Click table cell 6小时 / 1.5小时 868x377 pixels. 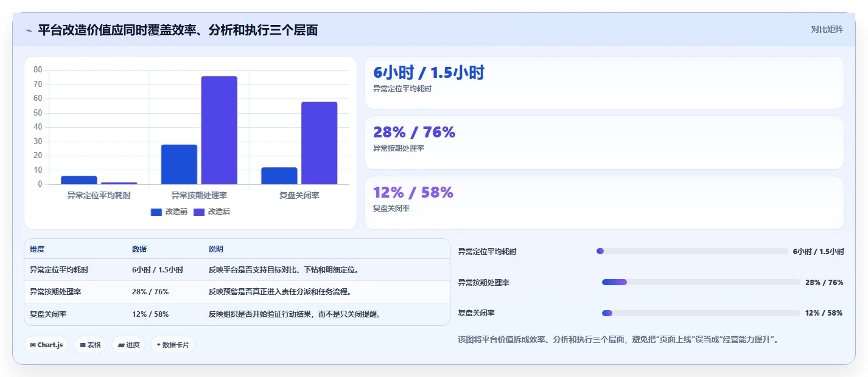(158, 270)
